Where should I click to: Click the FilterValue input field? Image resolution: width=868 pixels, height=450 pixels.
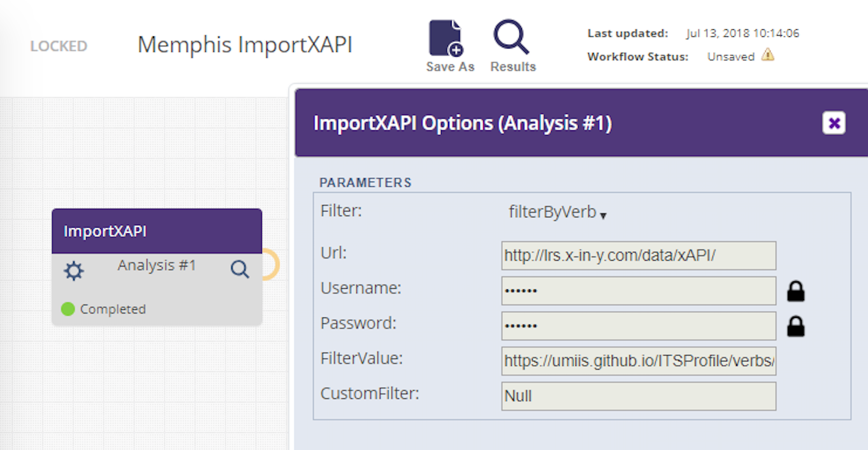[639, 361]
